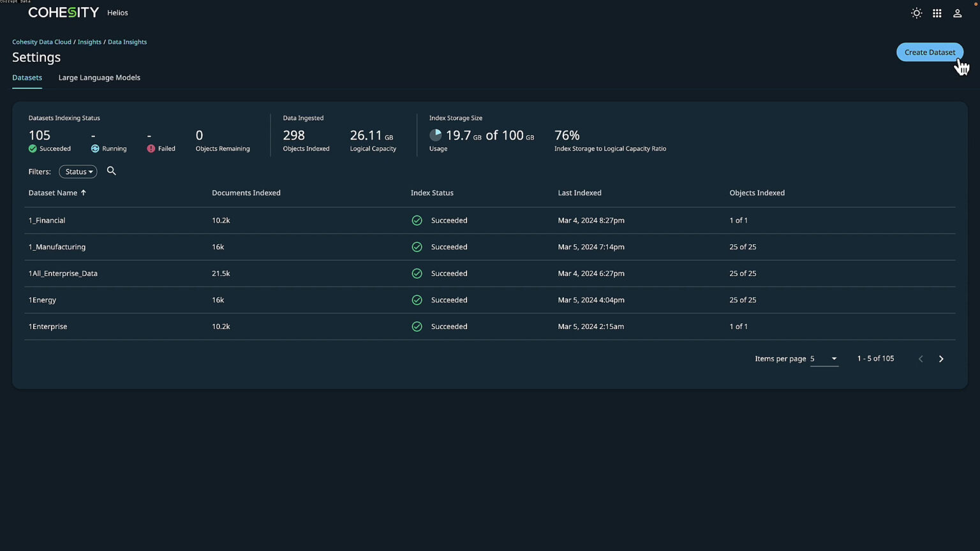Click the Index Storage Size pie chart icon
The image size is (980, 551).
click(436, 135)
